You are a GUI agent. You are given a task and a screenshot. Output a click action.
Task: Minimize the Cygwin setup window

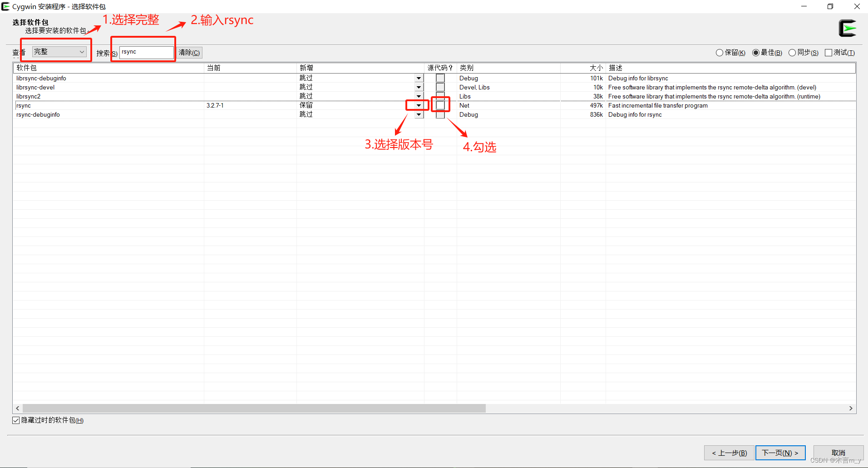point(804,6)
